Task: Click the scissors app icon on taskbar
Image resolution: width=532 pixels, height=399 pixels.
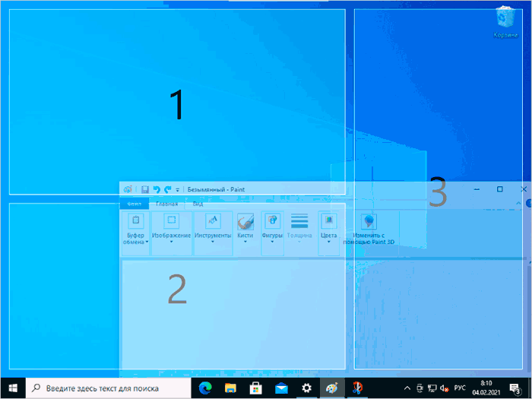Action: pos(357,388)
